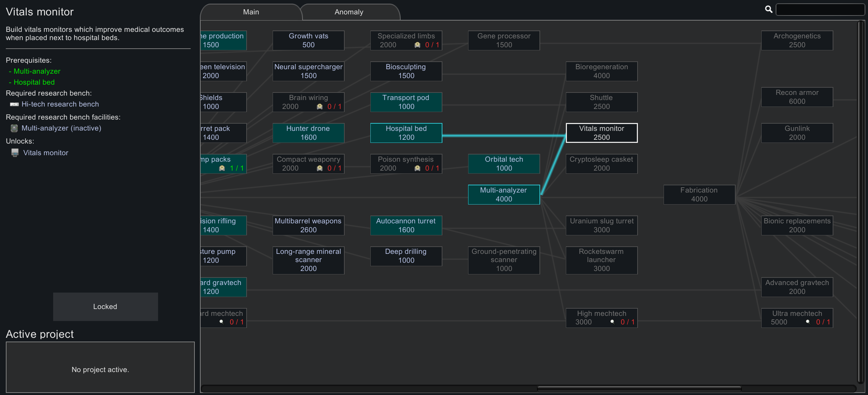
Task: Click the vertical scrollbar on right
Action: coord(860,202)
